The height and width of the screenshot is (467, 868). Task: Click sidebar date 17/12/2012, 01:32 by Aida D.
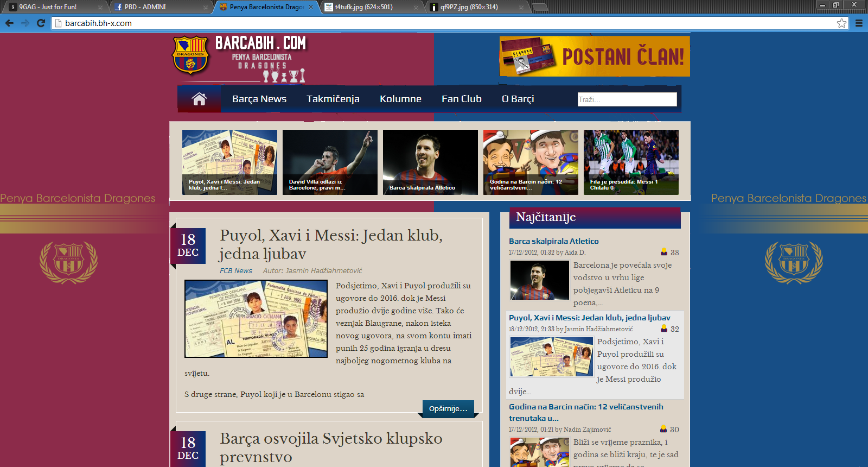coord(547,253)
